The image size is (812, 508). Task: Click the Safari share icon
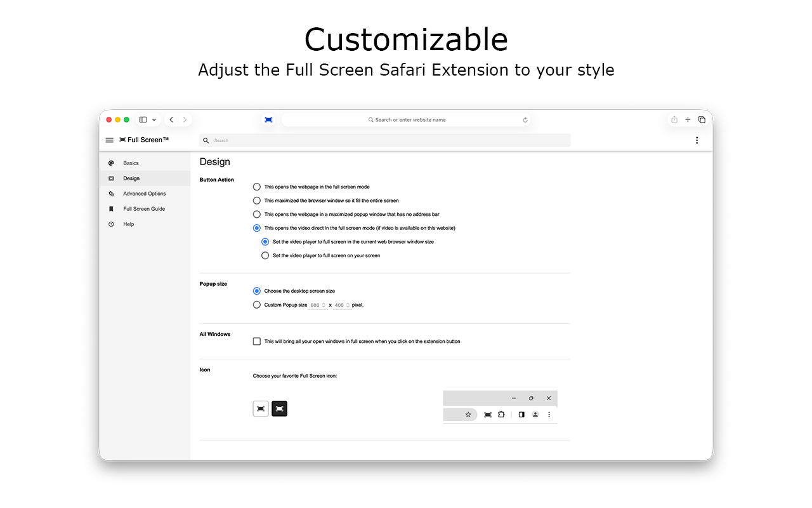(x=674, y=119)
